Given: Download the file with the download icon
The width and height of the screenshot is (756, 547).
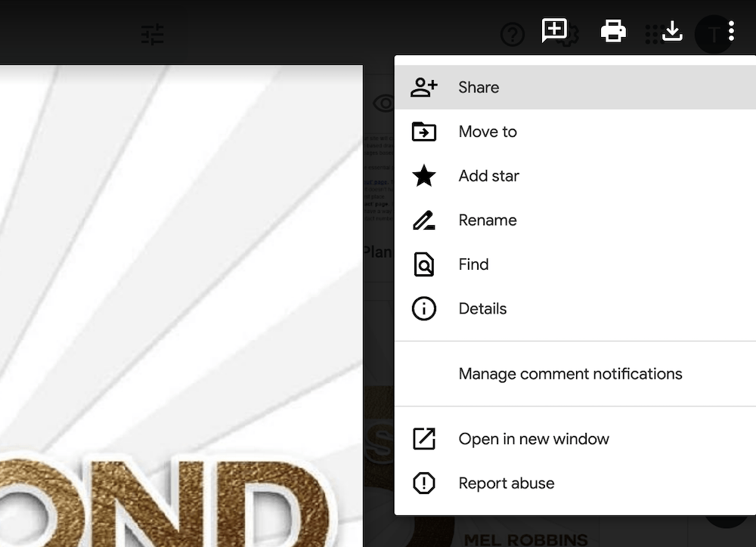Looking at the screenshot, I should [x=672, y=31].
